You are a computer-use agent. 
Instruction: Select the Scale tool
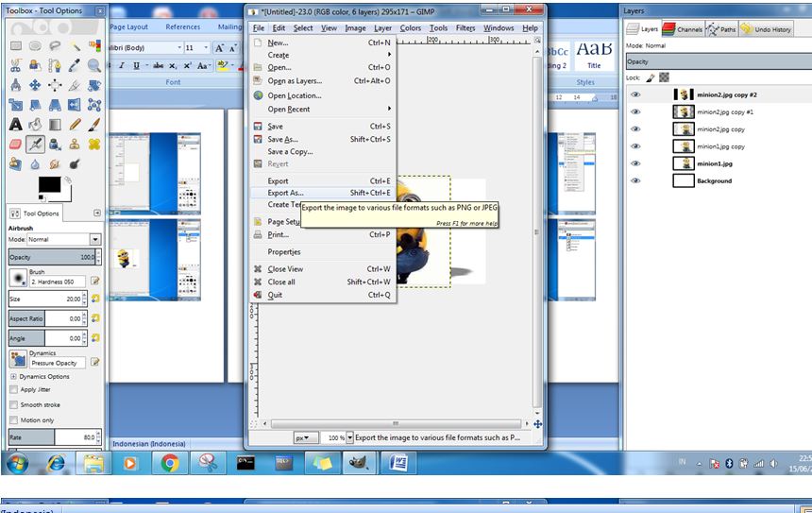tap(16, 105)
